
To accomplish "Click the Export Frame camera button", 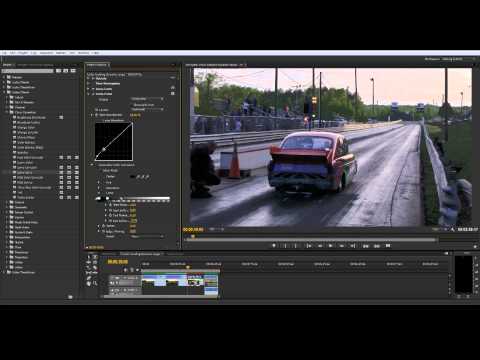I will click(x=388, y=246).
